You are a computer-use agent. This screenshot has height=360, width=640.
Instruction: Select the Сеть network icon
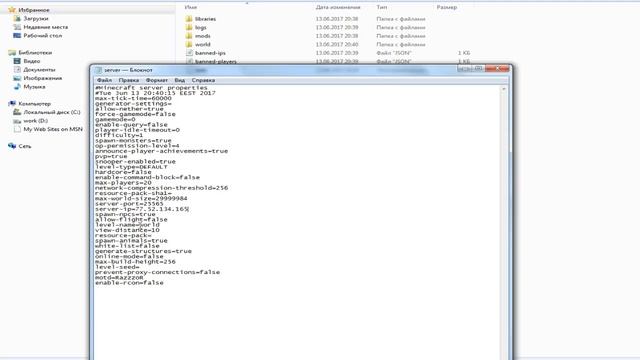(12, 146)
